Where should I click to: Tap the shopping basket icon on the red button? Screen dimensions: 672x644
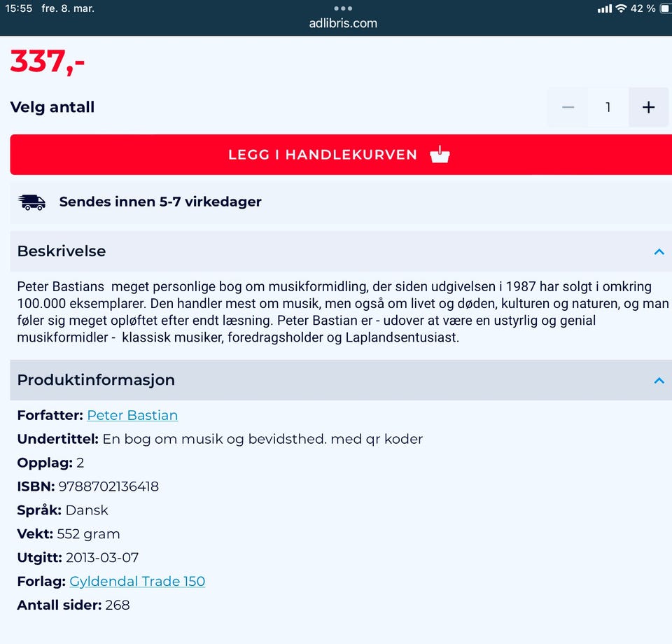coord(440,155)
